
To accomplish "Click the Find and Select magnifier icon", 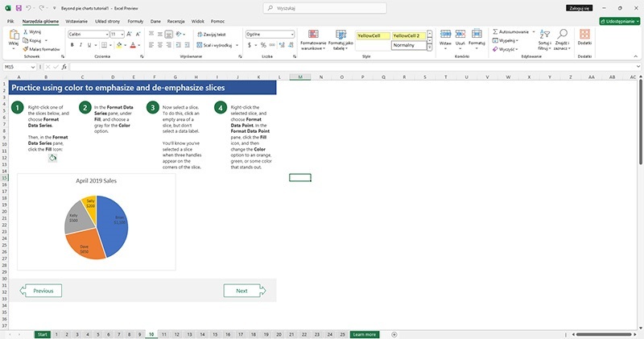I will [562, 34].
